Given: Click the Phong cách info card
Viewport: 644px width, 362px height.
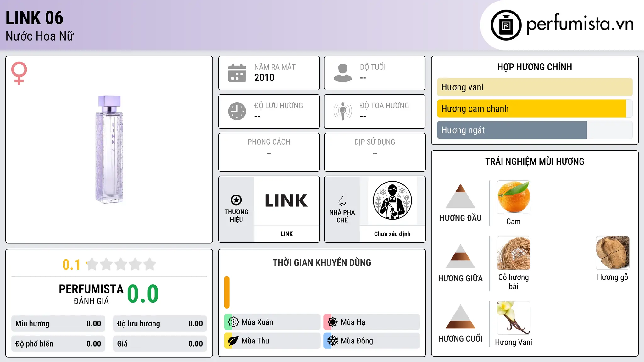Looking at the screenshot, I should tap(269, 152).
